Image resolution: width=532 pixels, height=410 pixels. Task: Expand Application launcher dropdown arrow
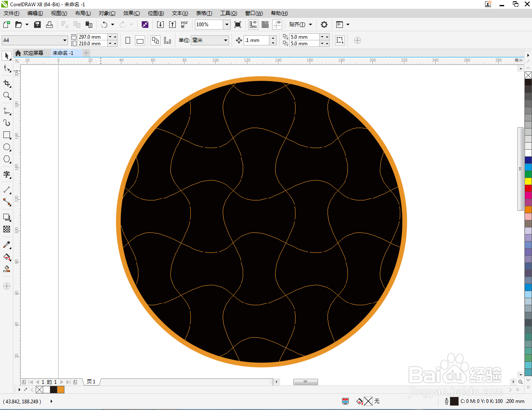348,25
